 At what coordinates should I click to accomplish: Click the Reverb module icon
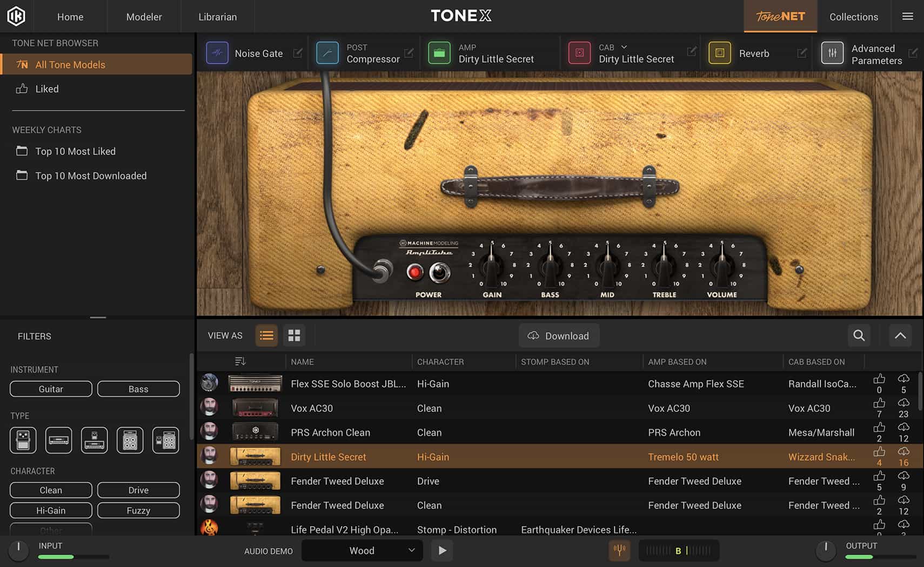pyautogui.click(x=720, y=53)
